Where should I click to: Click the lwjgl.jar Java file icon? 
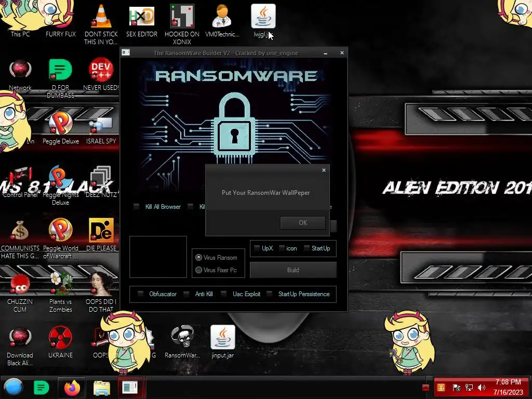pyautogui.click(x=263, y=16)
